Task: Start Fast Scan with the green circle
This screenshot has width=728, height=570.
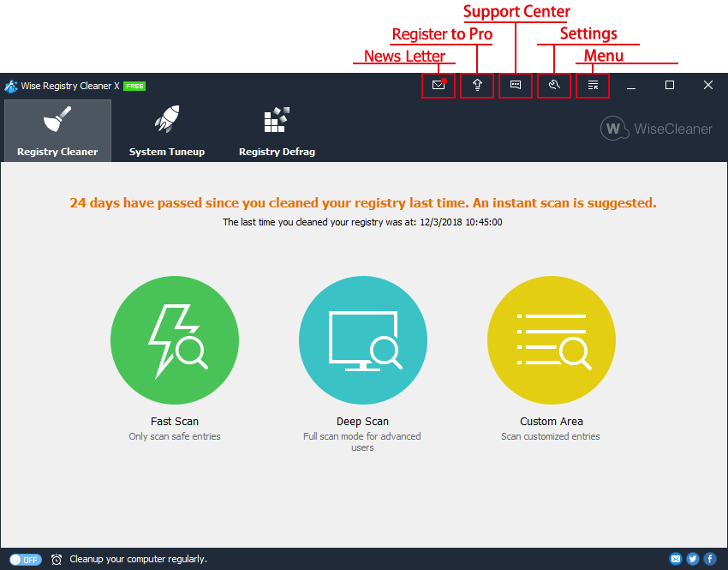Action: [175, 340]
